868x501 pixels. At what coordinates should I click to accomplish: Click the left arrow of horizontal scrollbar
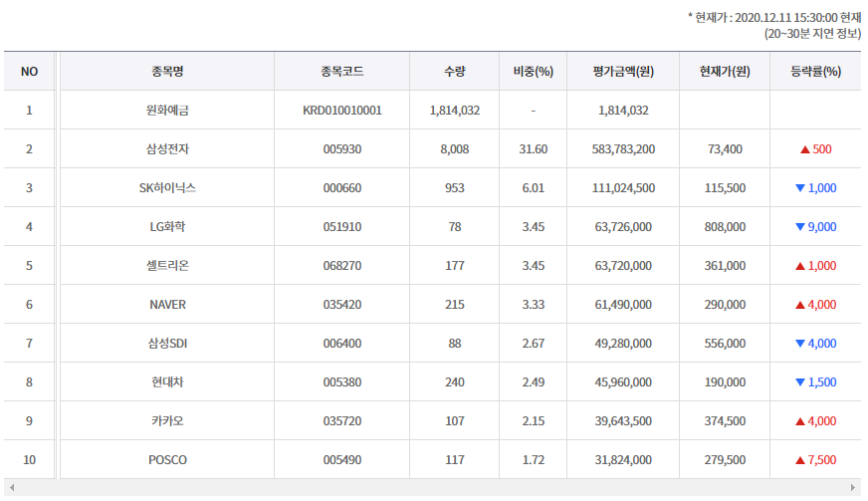point(12,488)
